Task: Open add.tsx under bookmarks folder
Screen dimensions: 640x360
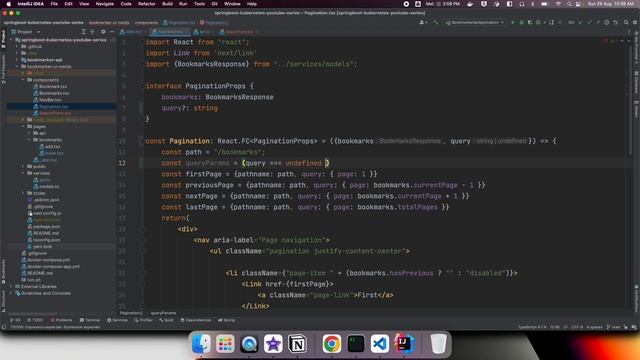Action: click(x=52, y=147)
